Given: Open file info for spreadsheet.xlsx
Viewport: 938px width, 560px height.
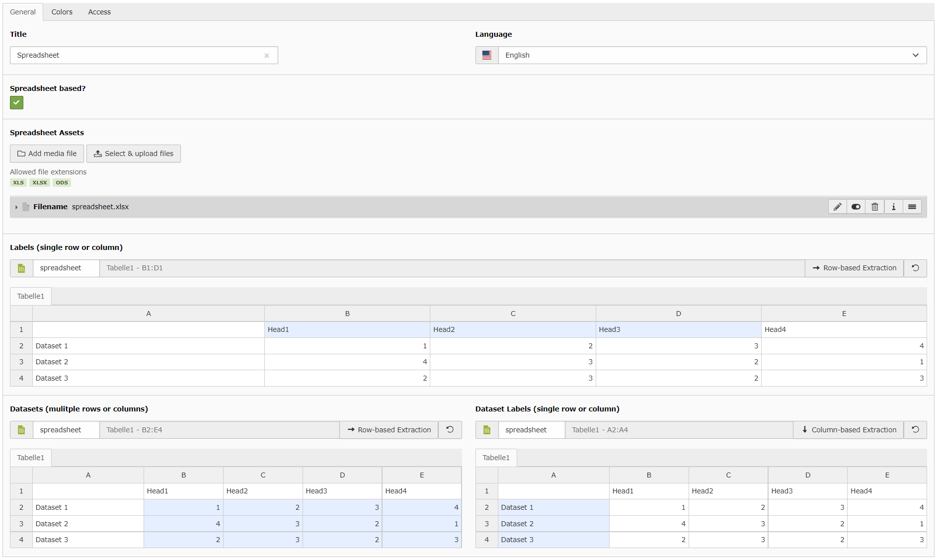Looking at the screenshot, I should [893, 206].
